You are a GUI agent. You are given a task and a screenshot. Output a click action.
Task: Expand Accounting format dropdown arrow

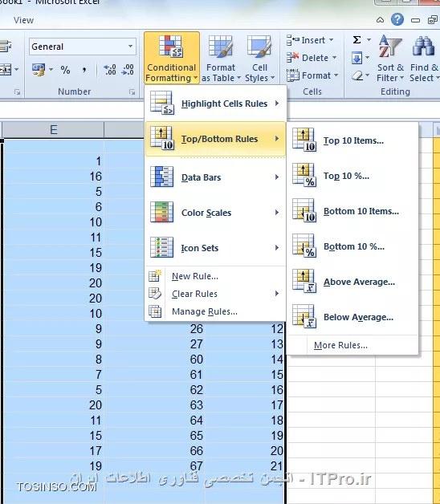pos(51,70)
